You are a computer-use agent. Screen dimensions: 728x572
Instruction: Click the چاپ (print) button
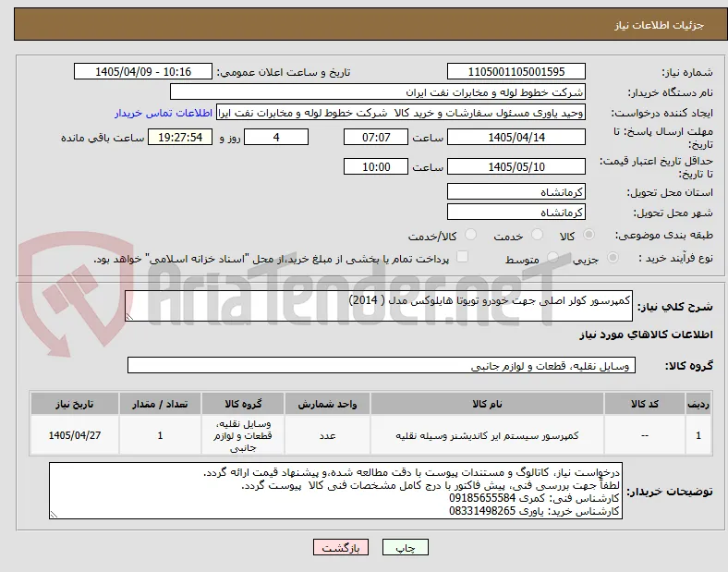pyautogui.click(x=405, y=547)
